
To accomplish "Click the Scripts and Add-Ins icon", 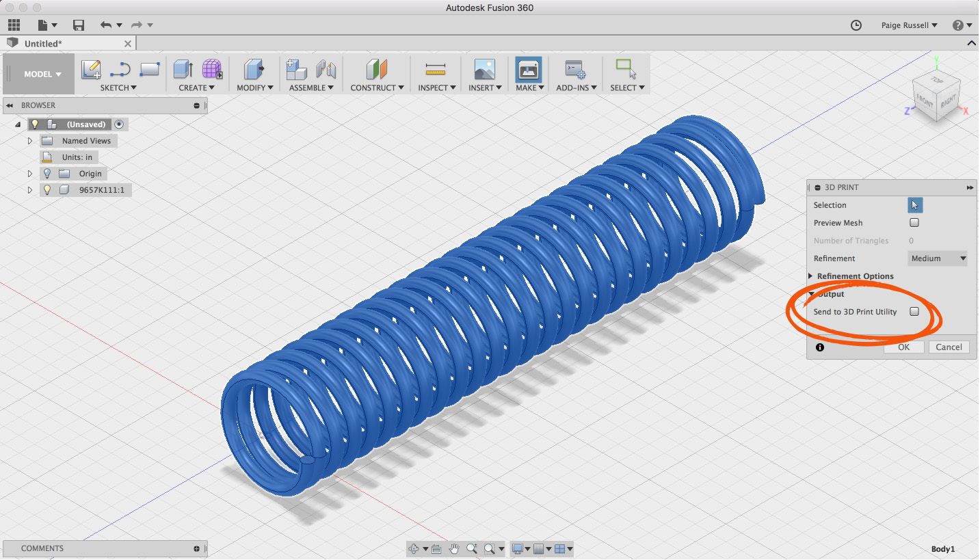I will (574, 70).
